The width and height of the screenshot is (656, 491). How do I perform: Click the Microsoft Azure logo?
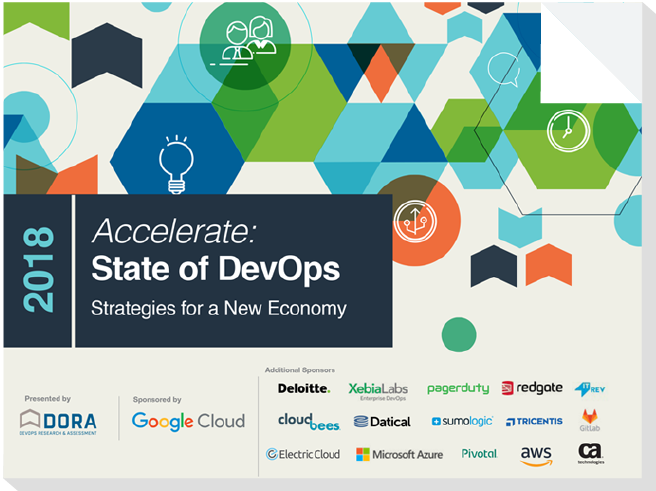[400, 455]
